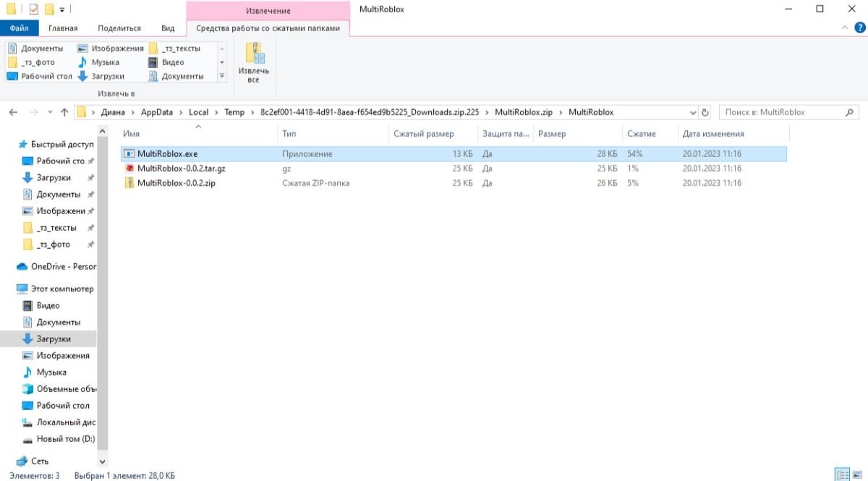The height and width of the screenshot is (481, 868).
Task: Click the Диана breadcrumb in the address bar
Action: coord(113,113)
